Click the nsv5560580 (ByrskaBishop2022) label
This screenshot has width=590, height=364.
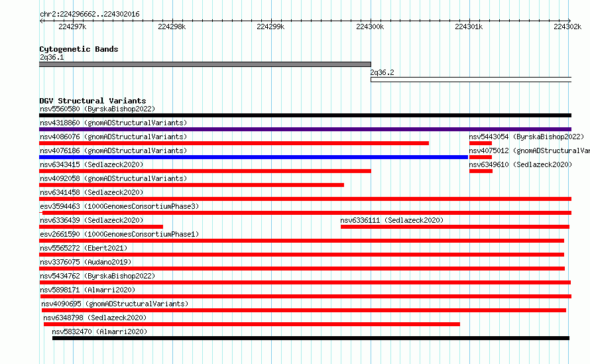click(97, 109)
